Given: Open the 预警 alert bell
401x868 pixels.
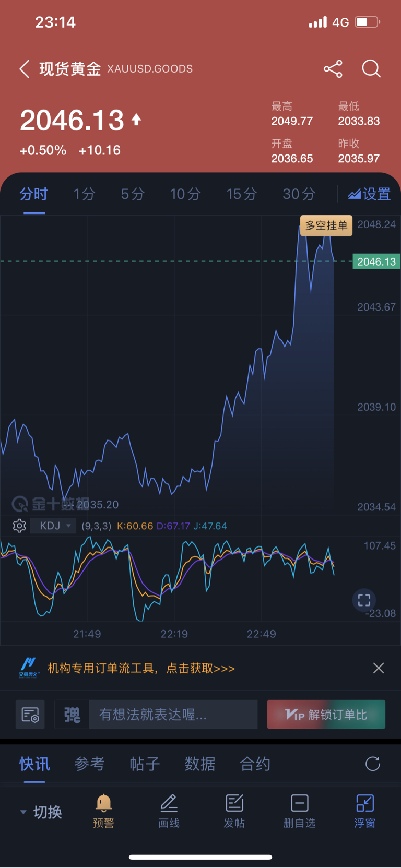Looking at the screenshot, I should pos(103,811).
